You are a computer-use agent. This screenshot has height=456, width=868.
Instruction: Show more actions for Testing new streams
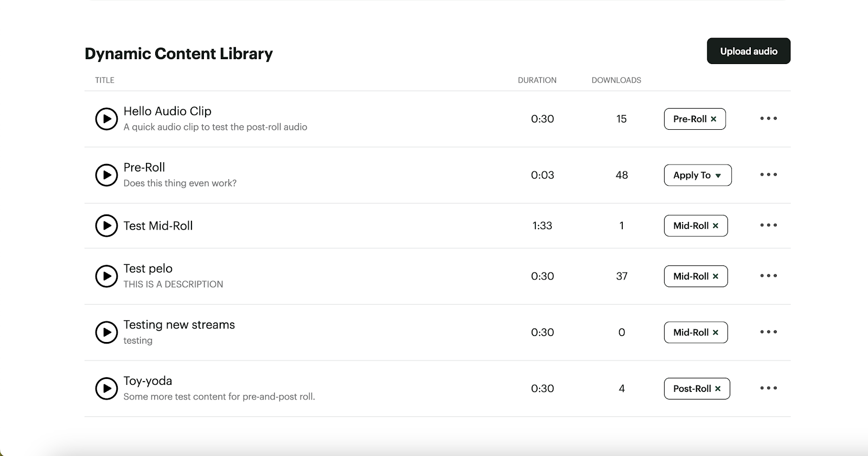pos(768,332)
